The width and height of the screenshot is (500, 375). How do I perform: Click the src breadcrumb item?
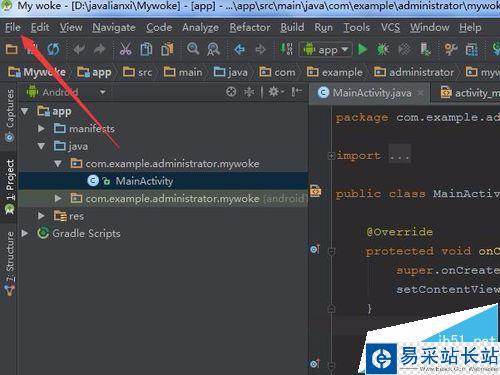[138, 72]
